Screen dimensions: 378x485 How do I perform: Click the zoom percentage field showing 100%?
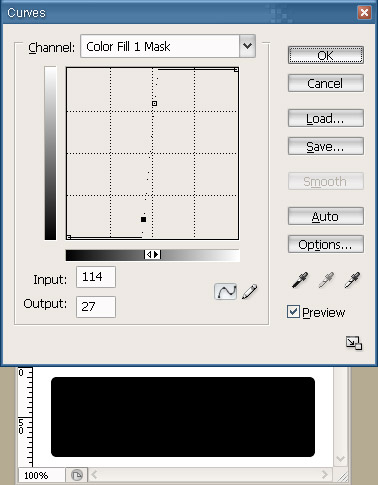click(x=41, y=475)
